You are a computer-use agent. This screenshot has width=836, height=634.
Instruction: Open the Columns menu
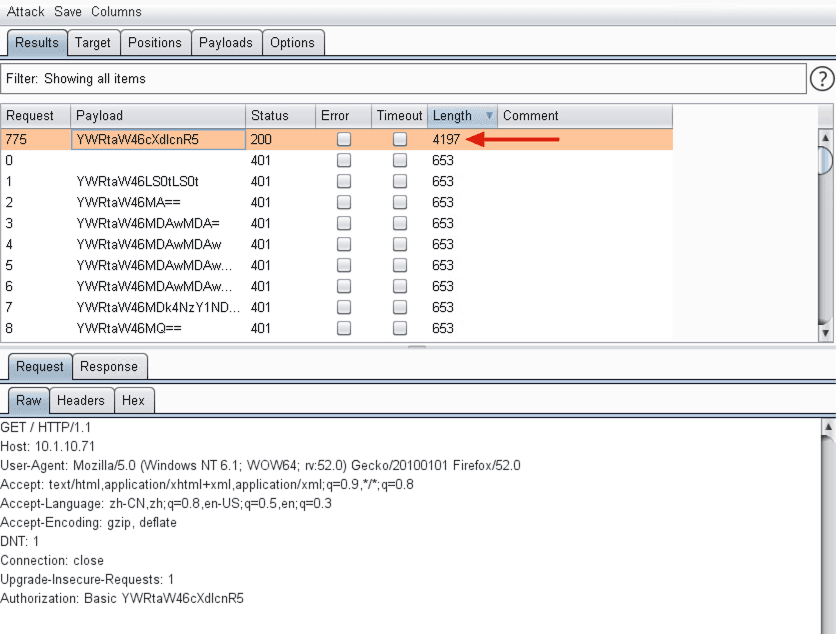[x=116, y=12]
